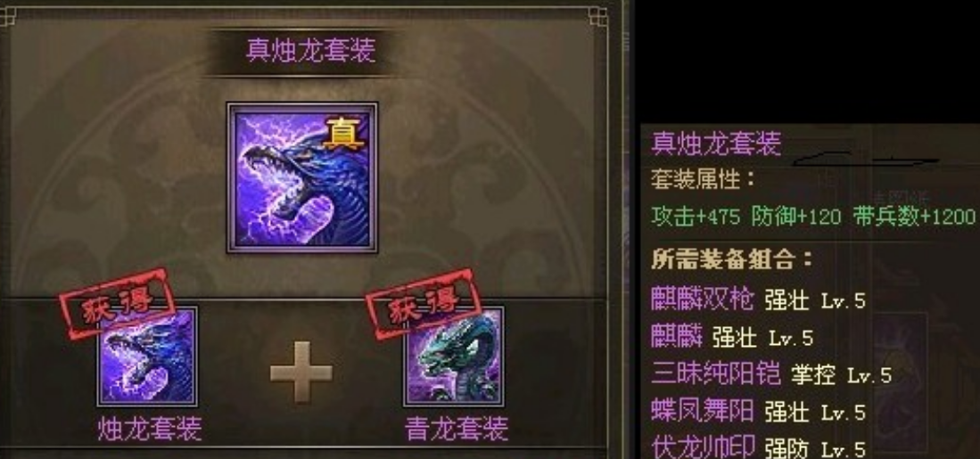This screenshot has width=980, height=459.
Task: Click the 烛龙套装 label text
Action: click(x=150, y=429)
